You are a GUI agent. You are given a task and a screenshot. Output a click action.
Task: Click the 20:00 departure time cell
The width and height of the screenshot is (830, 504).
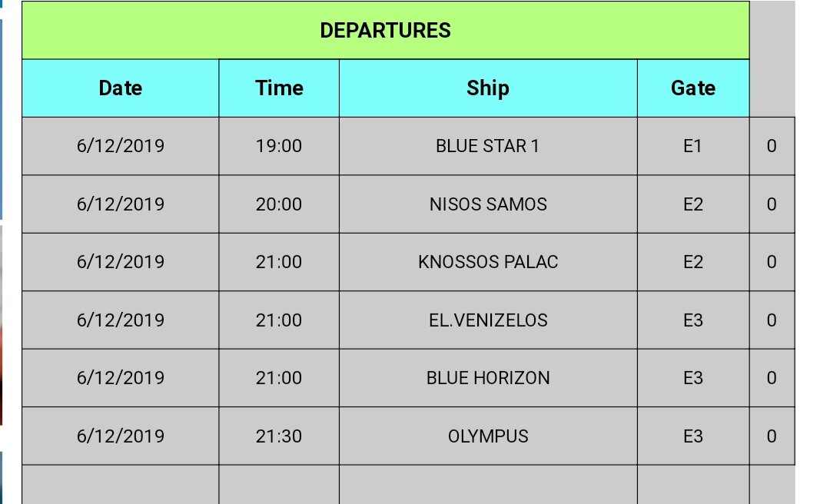[x=279, y=204]
